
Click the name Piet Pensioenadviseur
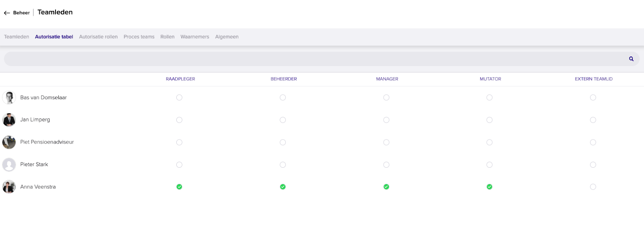(x=47, y=142)
